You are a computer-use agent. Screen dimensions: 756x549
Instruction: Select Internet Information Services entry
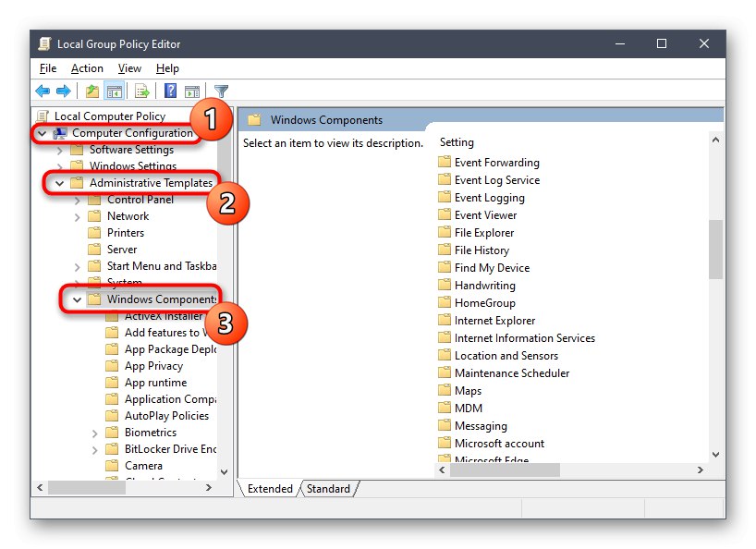coord(525,337)
